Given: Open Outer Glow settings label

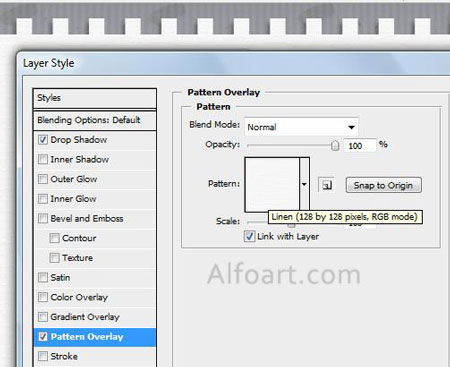Looking at the screenshot, I should point(74,179).
